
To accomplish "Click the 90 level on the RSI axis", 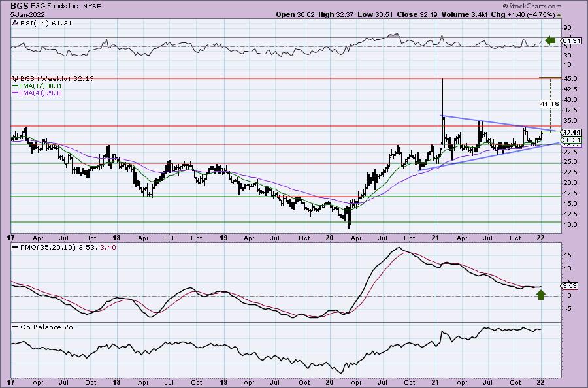I will tap(567, 28).
